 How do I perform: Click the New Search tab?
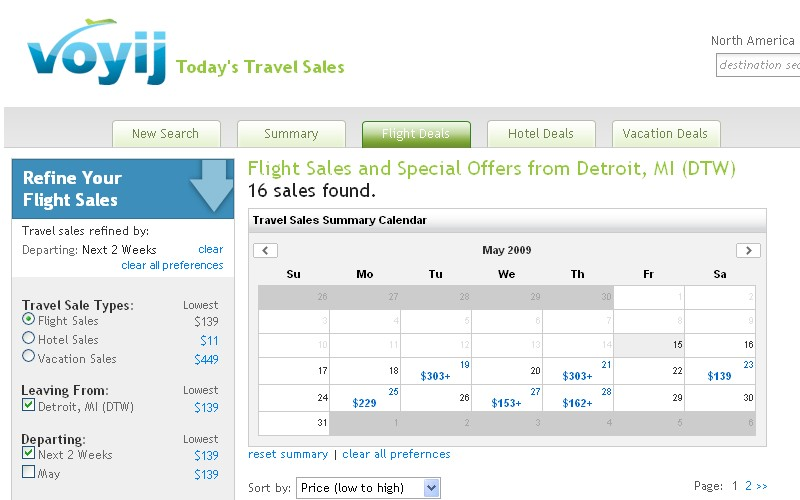[x=166, y=134]
